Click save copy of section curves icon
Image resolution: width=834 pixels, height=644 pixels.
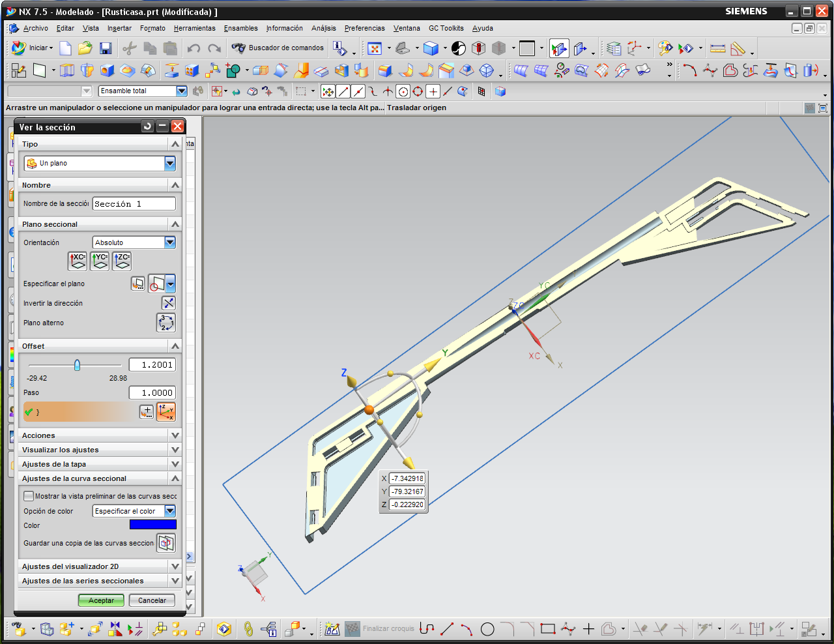(x=166, y=543)
